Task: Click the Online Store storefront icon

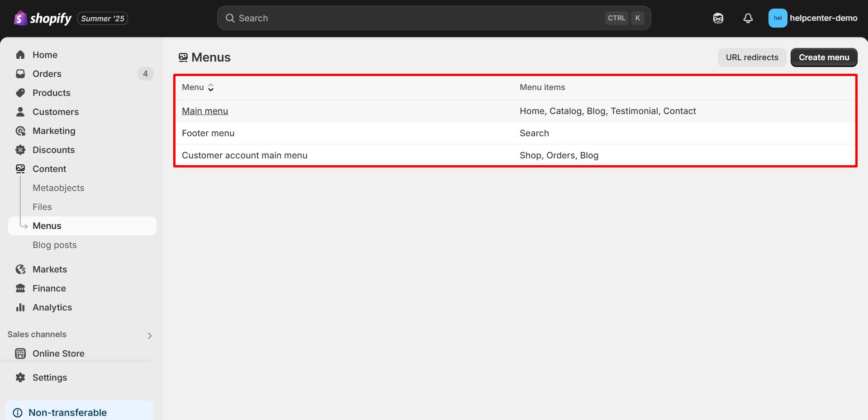Action: [x=20, y=353]
